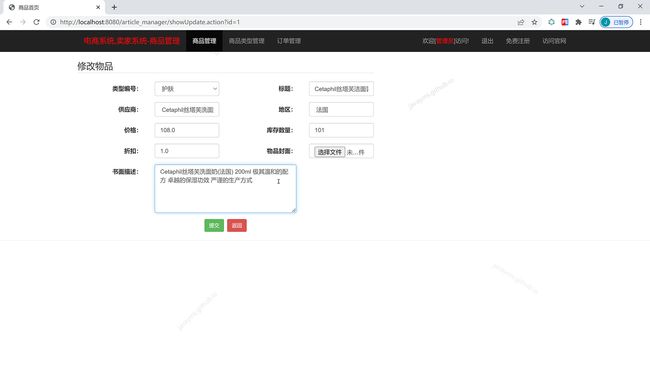Screen dimensions: 650x366
Task: Share this page icon in address bar
Action: [x=521, y=22]
